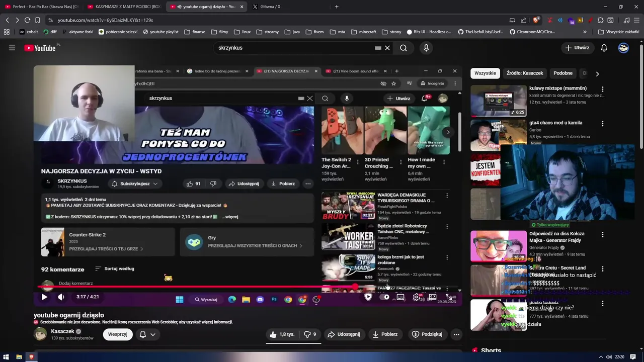Open options for 'Odpowiedź na diss Kolcza Majka'
This screenshot has height=362, width=644.
click(x=602, y=235)
